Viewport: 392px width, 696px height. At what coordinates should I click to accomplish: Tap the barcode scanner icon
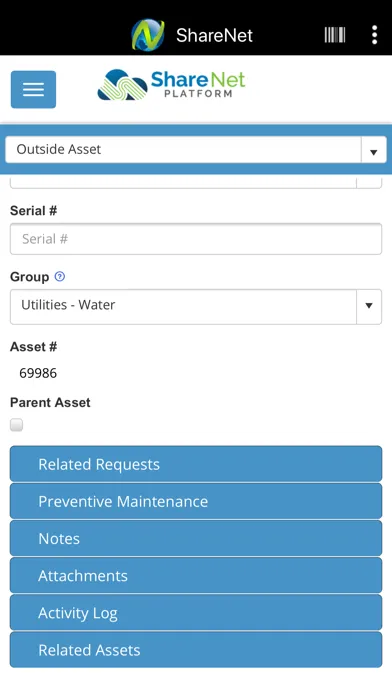tap(335, 35)
